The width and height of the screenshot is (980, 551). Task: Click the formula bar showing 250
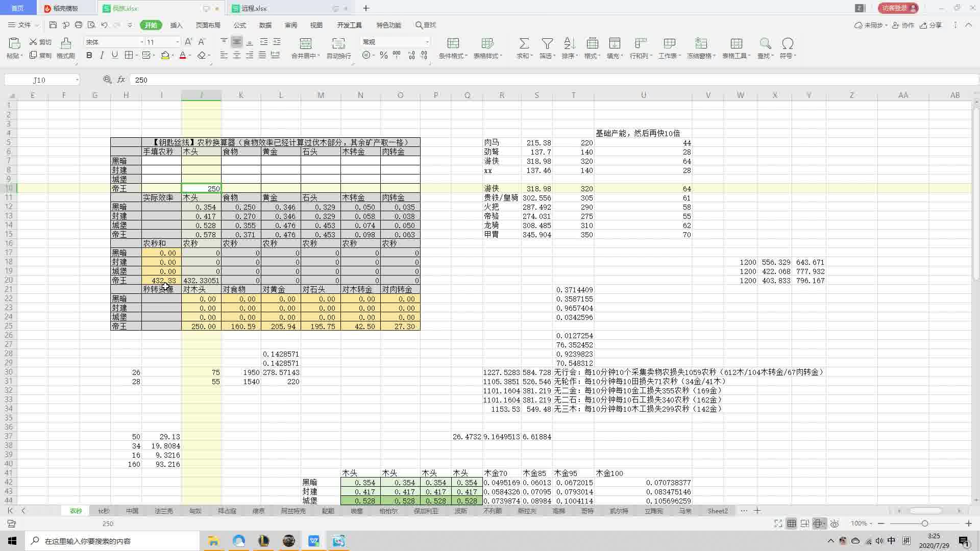[x=554, y=80]
